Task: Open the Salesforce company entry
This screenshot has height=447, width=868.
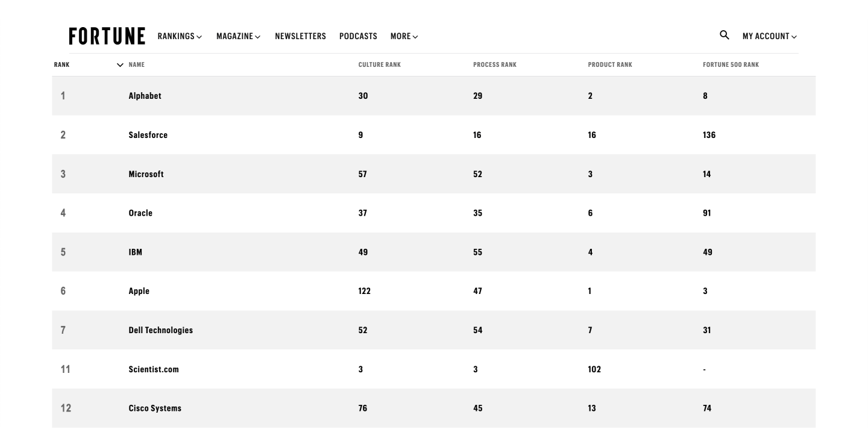Action: [x=148, y=135]
